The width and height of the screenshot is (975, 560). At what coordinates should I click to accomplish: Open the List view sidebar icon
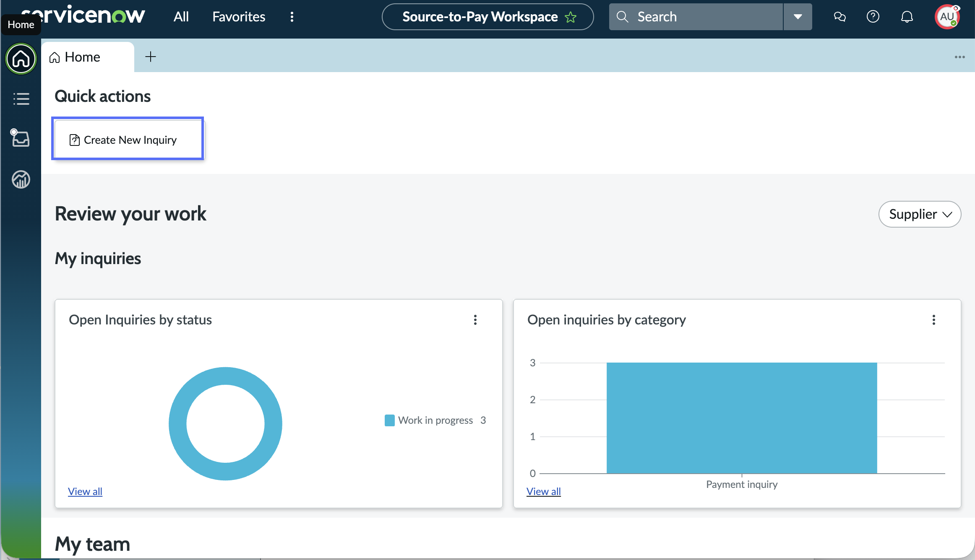[21, 99]
